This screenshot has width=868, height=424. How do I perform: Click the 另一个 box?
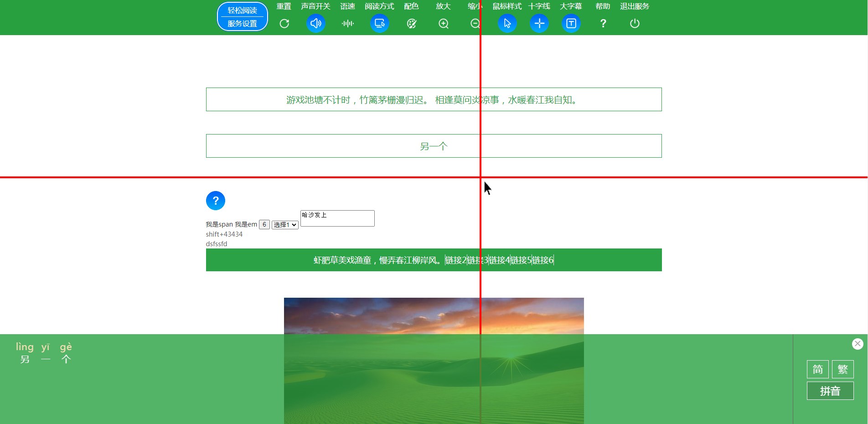click(x=434, y=146)
